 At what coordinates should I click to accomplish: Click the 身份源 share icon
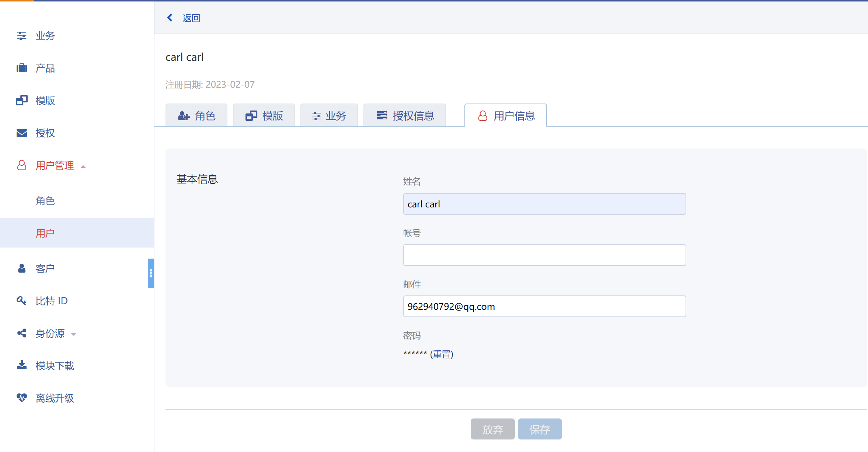click(x=22, y=333)
